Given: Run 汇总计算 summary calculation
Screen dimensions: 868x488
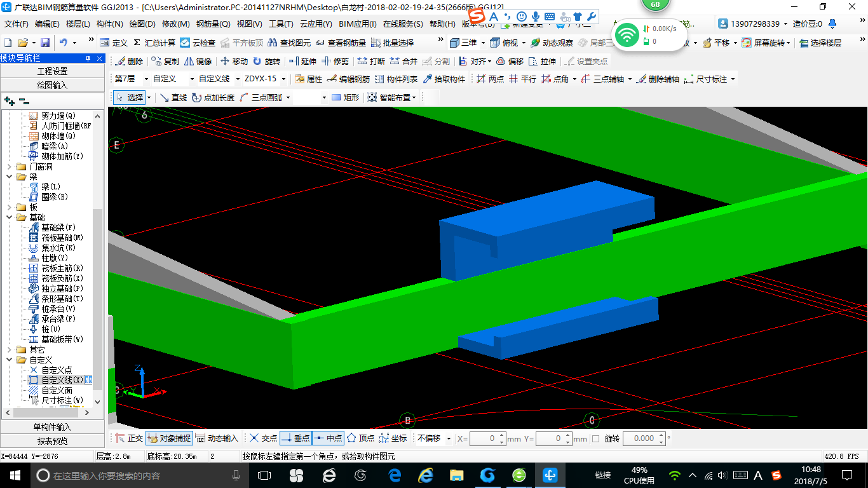Looking at the screenshot, I should pos(154,43).
